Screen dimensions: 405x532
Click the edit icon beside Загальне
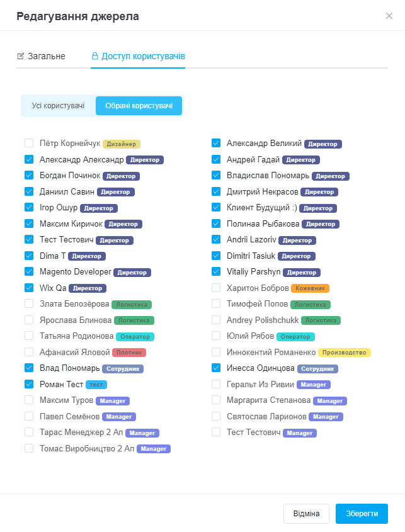[x=21, y=56]
